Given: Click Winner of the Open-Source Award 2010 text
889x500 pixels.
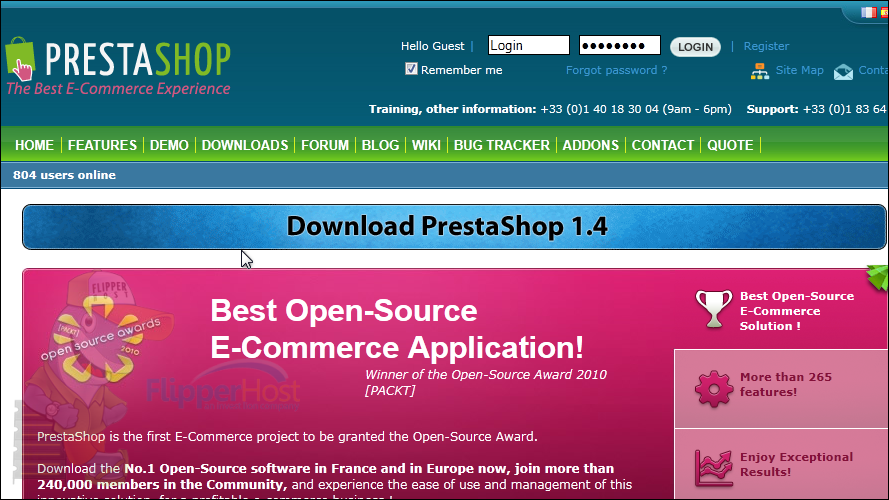Looking at the screenshot, I should tap(485, 382).
